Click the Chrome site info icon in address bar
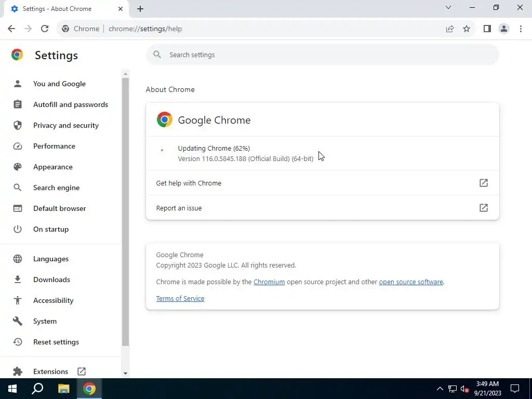This screenshot has height=399, width=532. point(65,29)
